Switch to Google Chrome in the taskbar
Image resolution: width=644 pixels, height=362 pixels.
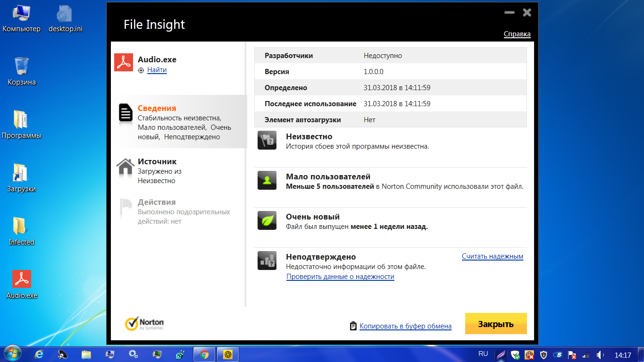point(204,354)
